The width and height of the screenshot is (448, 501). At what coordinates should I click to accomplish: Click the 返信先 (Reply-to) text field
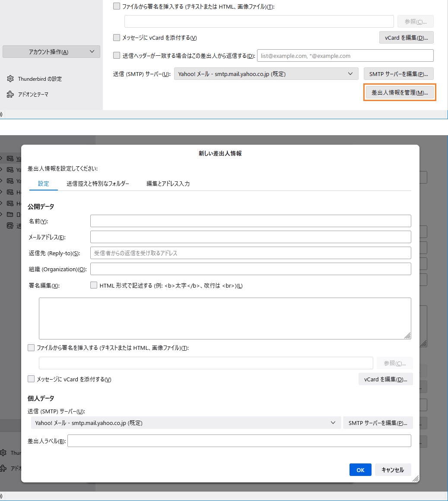(251, 253)
